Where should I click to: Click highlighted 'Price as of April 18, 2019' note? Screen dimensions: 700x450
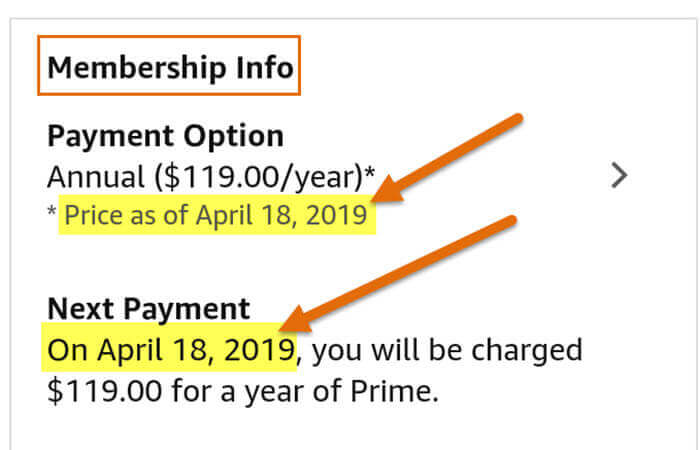tap(216, 215)
